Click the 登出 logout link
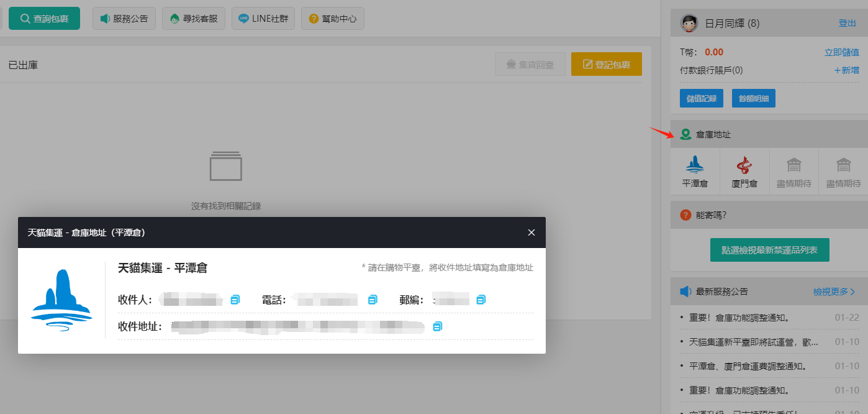 click(848, 23)
